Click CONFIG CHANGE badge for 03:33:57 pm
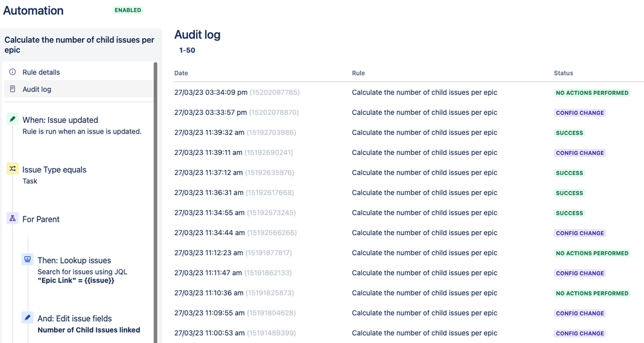 pos(579,112)
